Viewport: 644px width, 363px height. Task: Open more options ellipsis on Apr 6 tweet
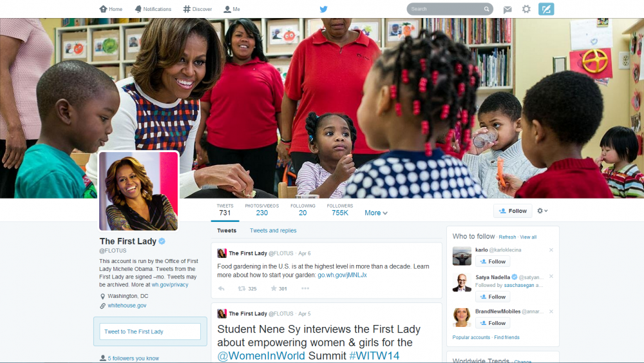305,289
